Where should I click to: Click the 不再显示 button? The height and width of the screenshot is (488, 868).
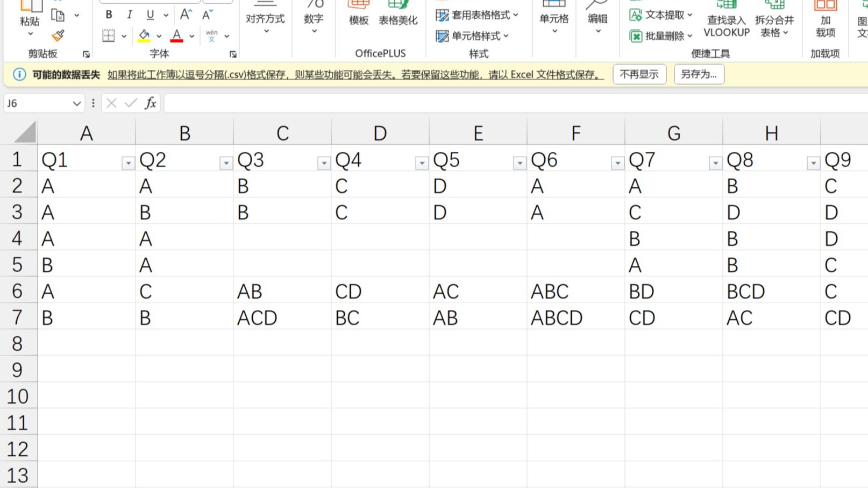point(639,74)
